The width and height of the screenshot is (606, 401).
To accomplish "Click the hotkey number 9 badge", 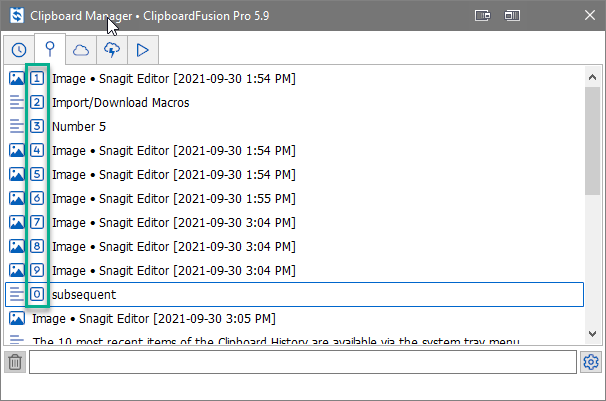I will [x=37, y=270].
